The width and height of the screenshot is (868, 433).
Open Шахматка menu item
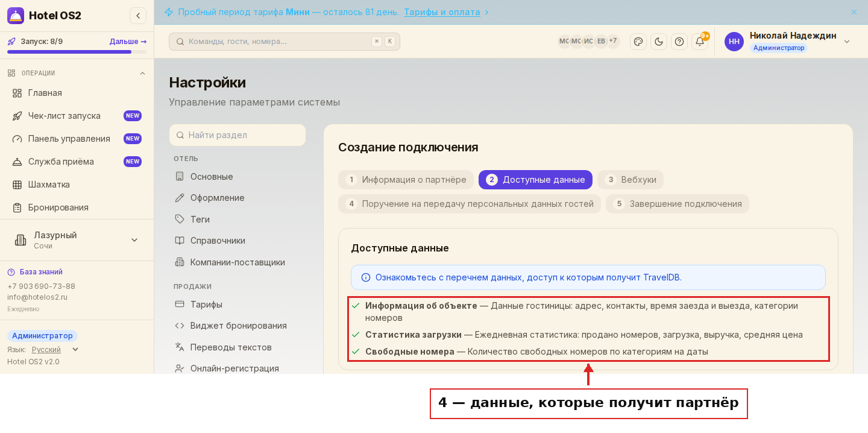[77, 185]
